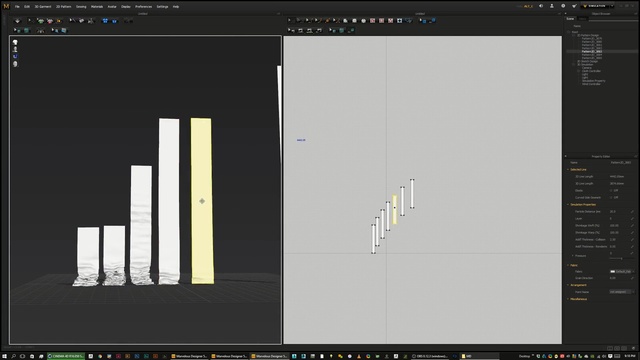Click the gizmo on the yellow cloth strip

point(202,201)
